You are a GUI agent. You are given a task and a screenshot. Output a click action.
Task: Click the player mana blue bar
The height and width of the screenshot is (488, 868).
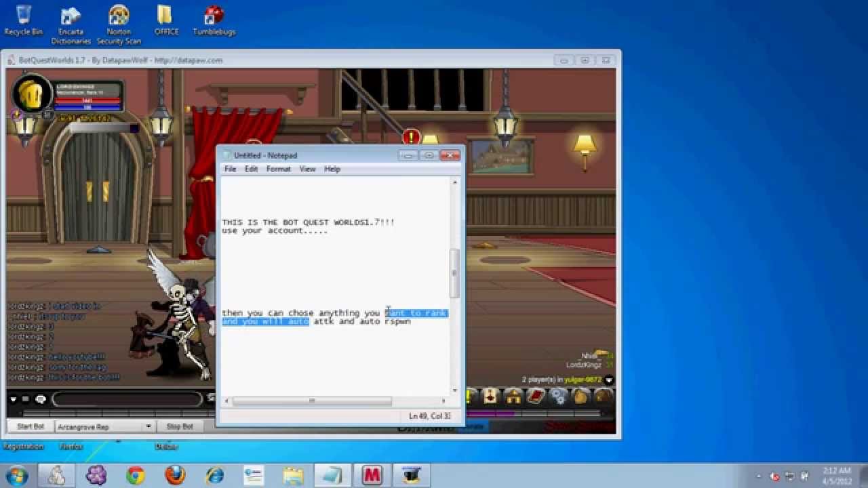[x=87, y=107]
